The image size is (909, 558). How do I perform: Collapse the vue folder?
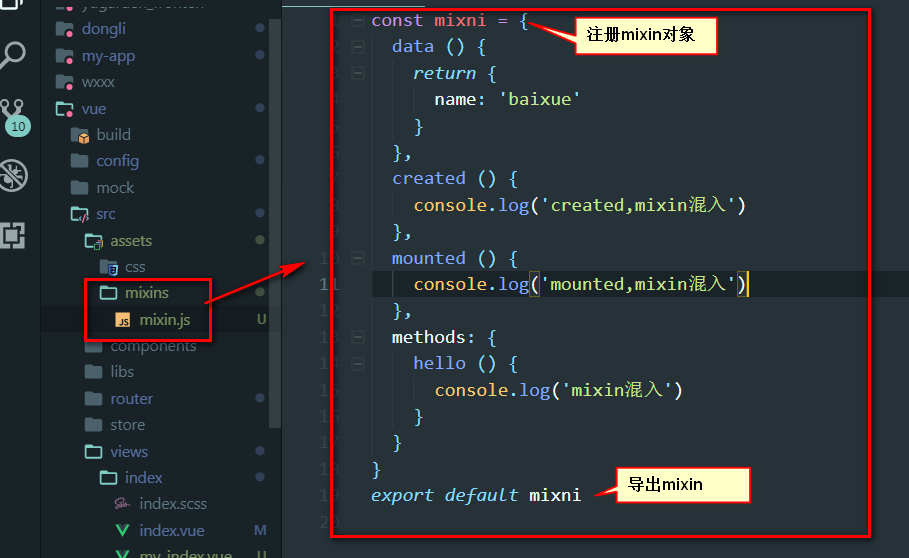(x=93, y=108)
